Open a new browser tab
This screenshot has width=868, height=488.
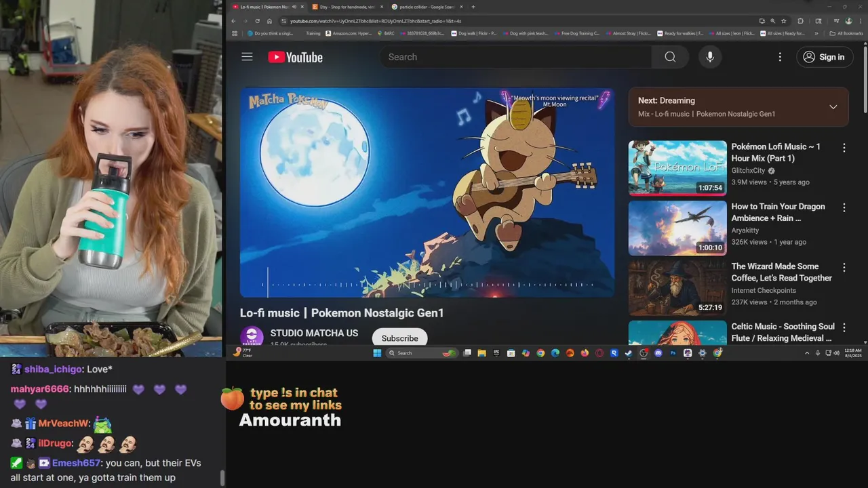point(473,7)
